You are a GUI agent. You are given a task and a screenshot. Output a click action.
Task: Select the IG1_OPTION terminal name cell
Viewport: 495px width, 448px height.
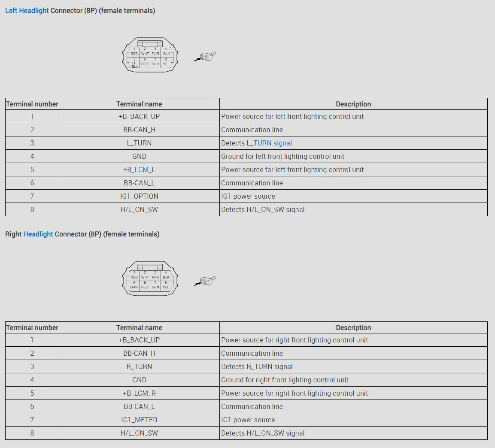click(x=139, y=196)
